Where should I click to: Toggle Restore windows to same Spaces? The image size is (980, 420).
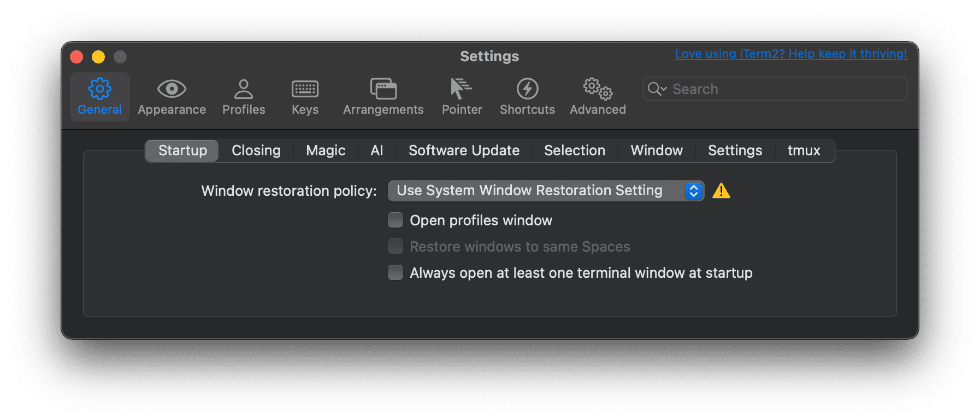395,246
